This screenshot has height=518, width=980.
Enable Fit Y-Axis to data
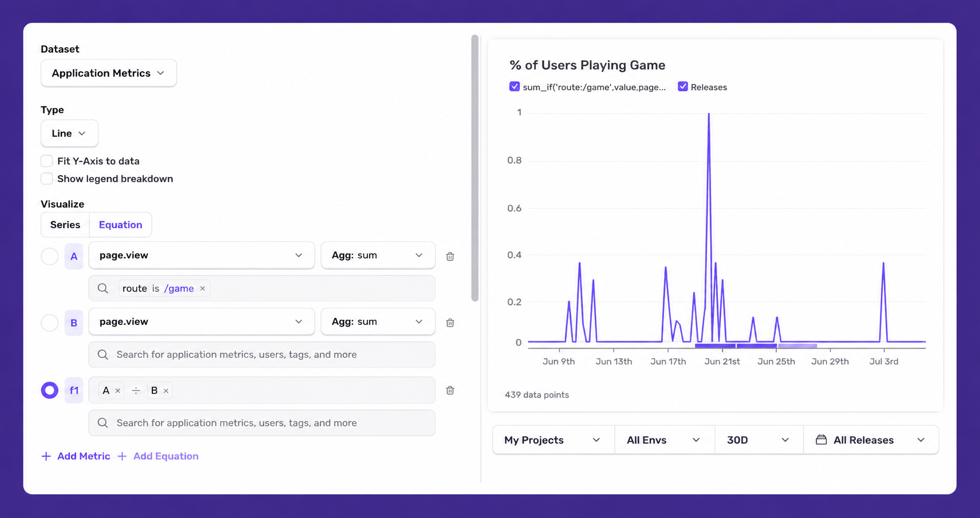[47, 161]
